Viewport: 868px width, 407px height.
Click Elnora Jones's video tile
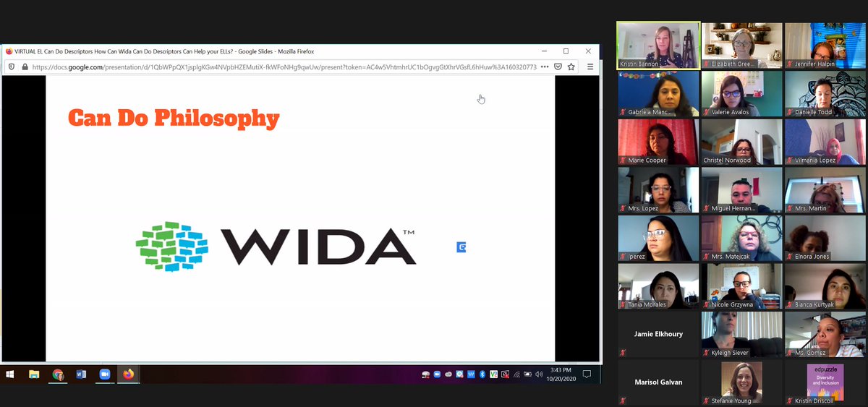click(x=825, y=238)
